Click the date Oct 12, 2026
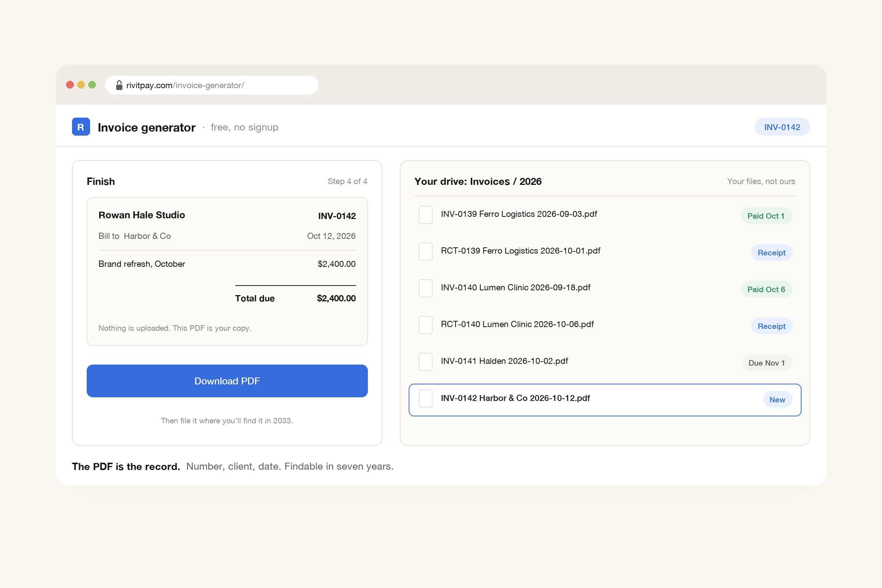Image resolution: width=882 pixels, height=588 pixels. (331, 236)
